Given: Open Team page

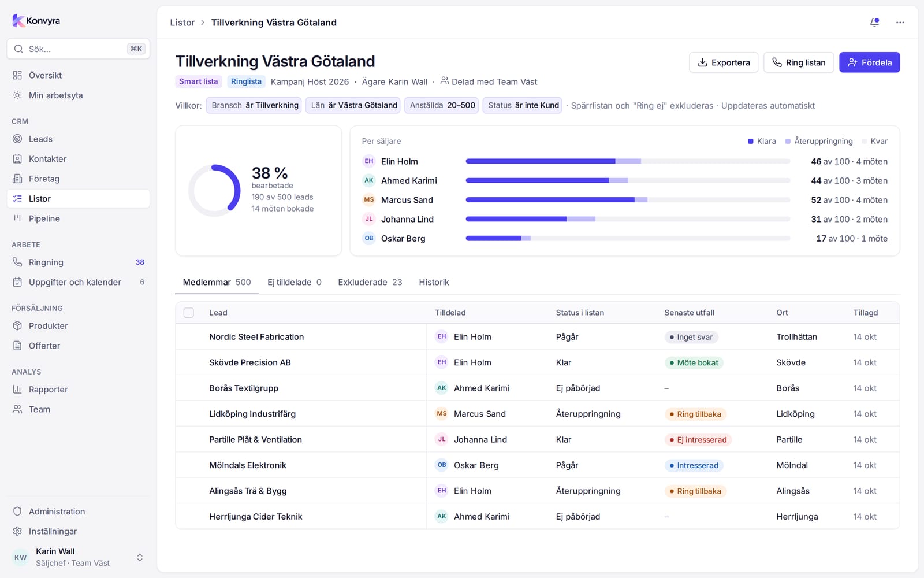Looking at the screenshot, I should (x=78, y=409).
